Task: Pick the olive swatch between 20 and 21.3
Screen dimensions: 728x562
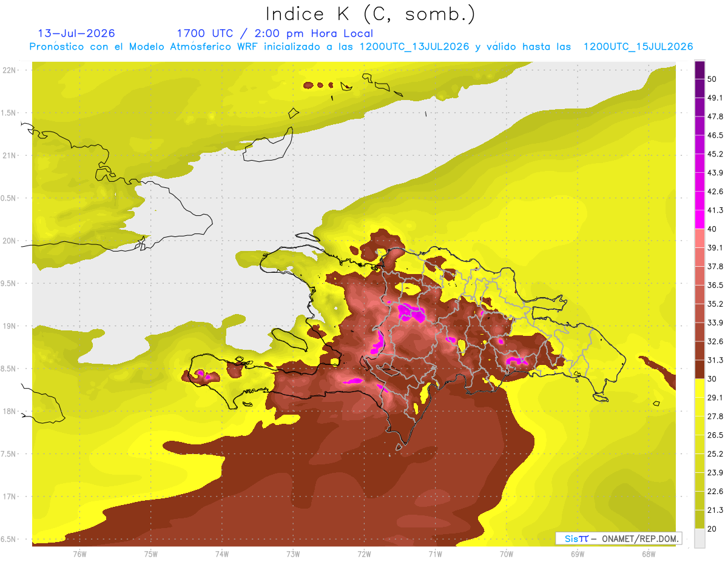Action: (700, 519)
